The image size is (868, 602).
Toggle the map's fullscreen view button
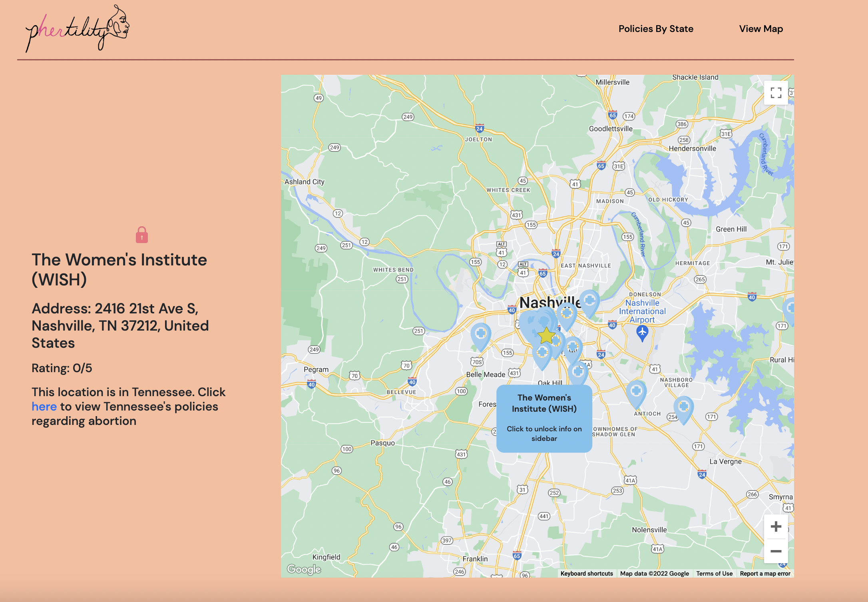tap(776, 93)
